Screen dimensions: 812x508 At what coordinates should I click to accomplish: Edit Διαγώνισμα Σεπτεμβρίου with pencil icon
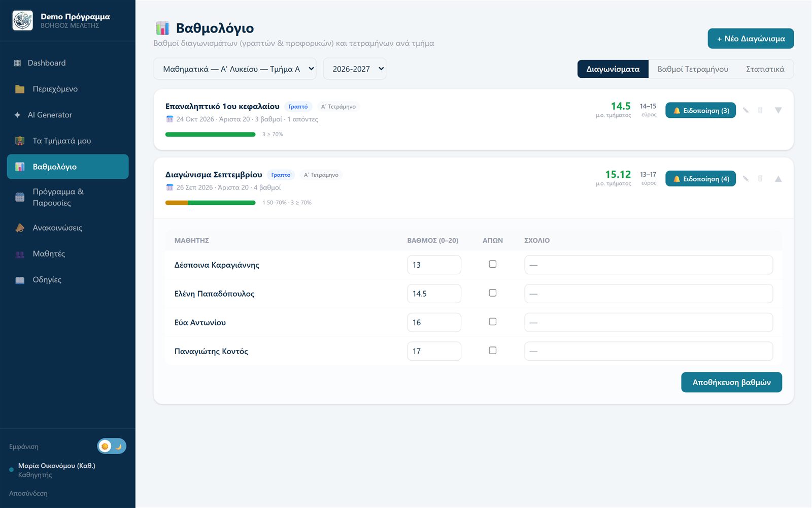(746, 178)
